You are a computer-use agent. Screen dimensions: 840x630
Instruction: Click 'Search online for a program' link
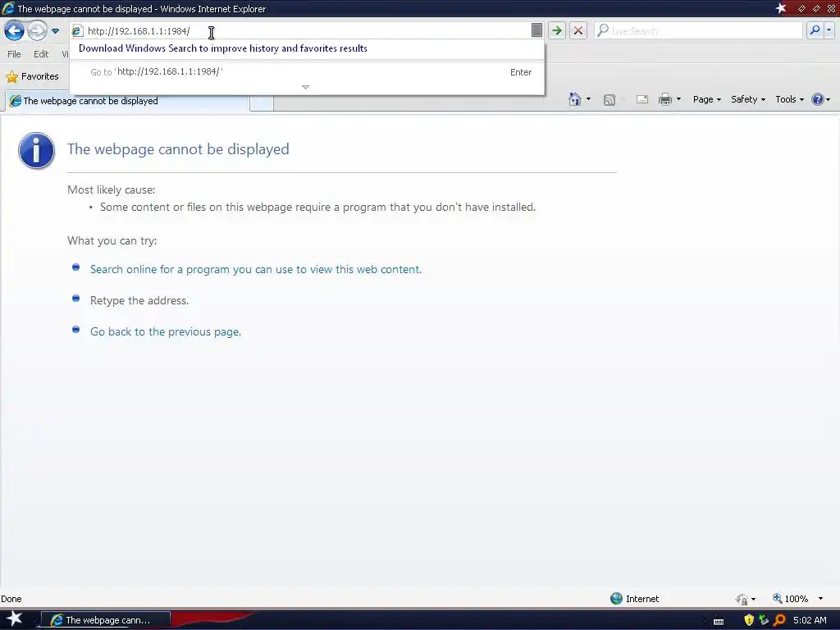(256, 269)
